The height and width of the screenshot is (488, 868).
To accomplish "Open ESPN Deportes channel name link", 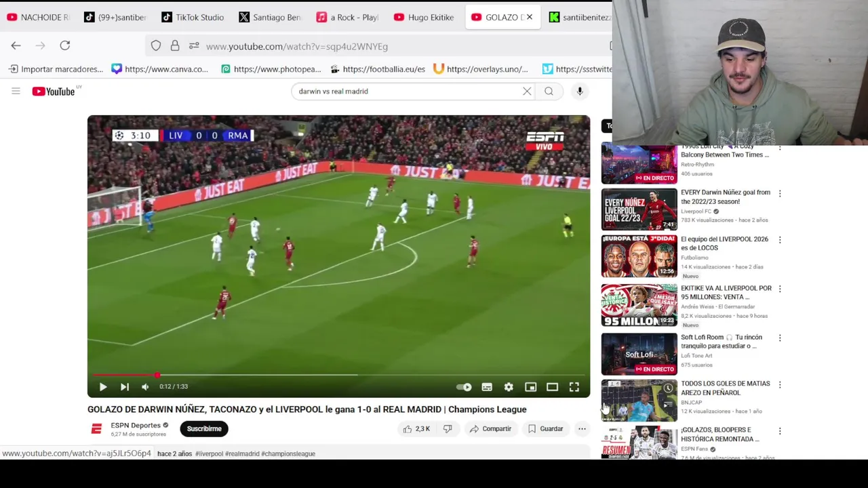I will point(136,425).
